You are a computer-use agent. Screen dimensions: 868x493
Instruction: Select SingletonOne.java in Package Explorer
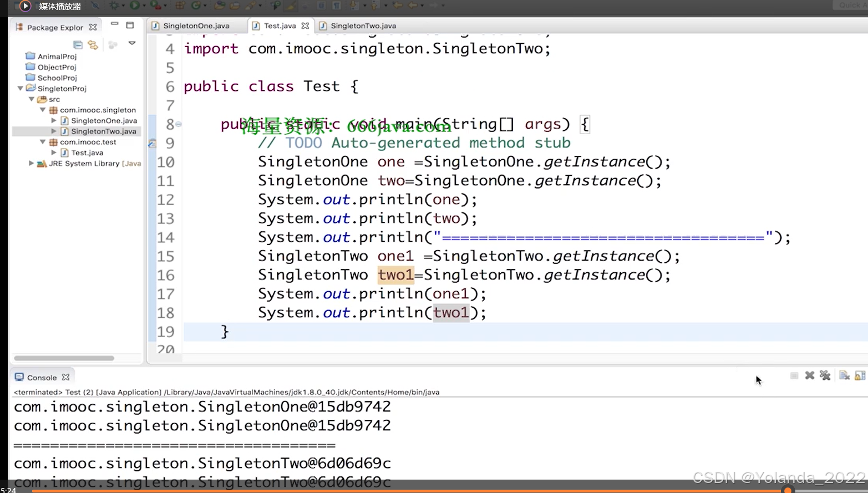coord(104,121)
